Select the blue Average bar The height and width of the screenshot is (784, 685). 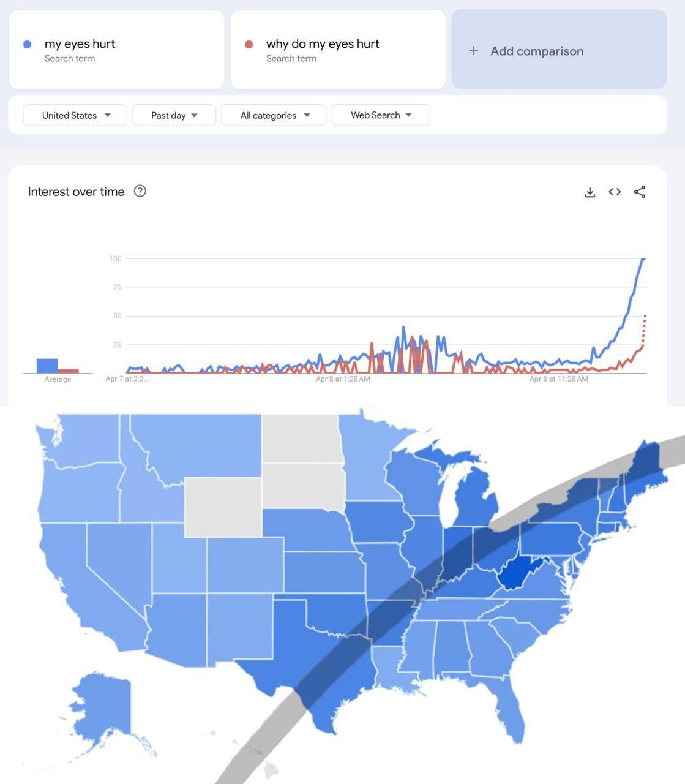click(x=47, y=366)
